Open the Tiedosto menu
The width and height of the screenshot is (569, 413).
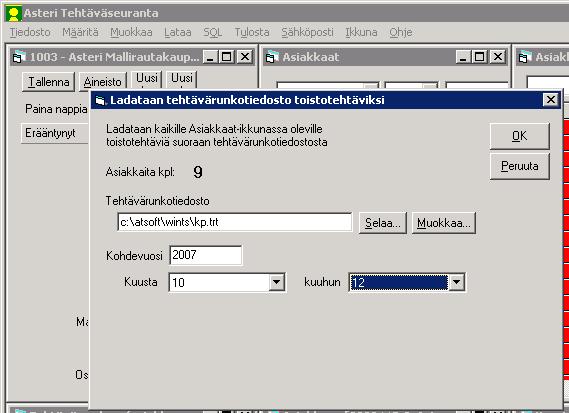click(30, 32)
